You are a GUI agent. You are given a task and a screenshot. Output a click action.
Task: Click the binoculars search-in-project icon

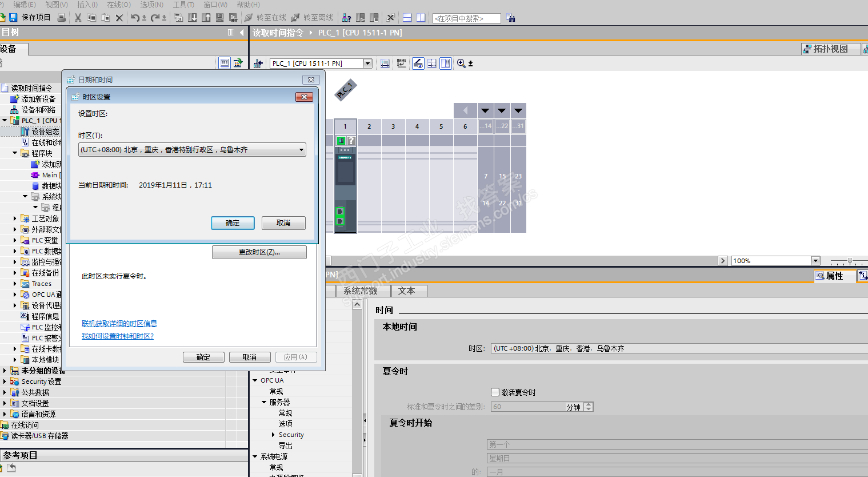pyautogui.click(x=511, y=18)
